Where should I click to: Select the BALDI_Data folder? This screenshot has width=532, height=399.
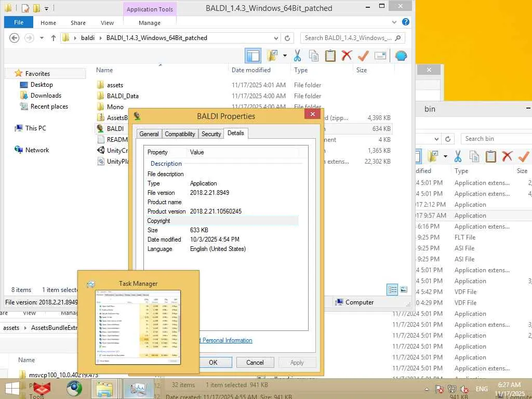[x=123, y=96]
